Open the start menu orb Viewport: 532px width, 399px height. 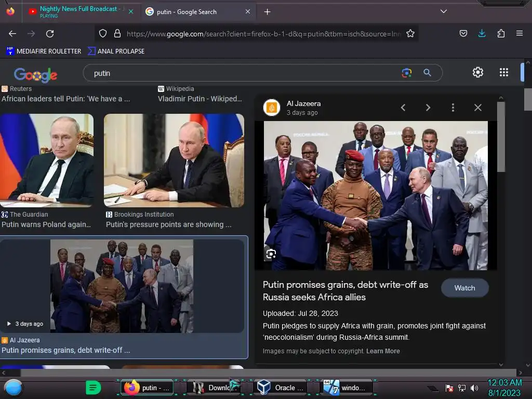14,388
